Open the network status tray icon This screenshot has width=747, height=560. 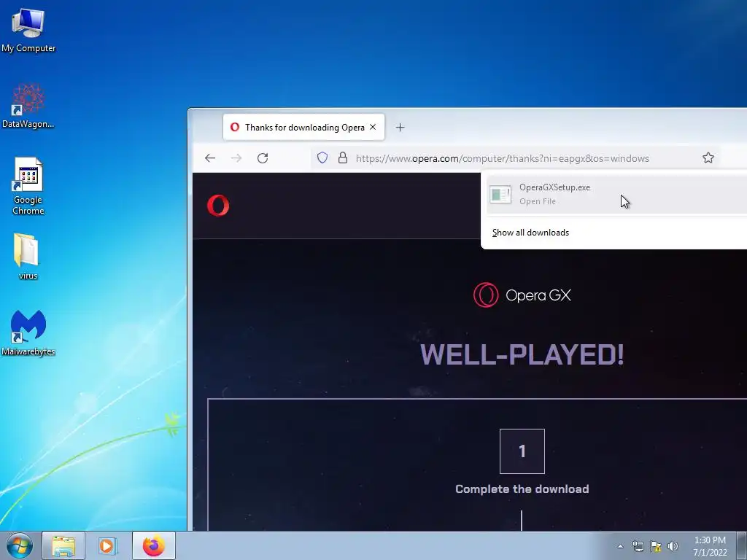638,546
